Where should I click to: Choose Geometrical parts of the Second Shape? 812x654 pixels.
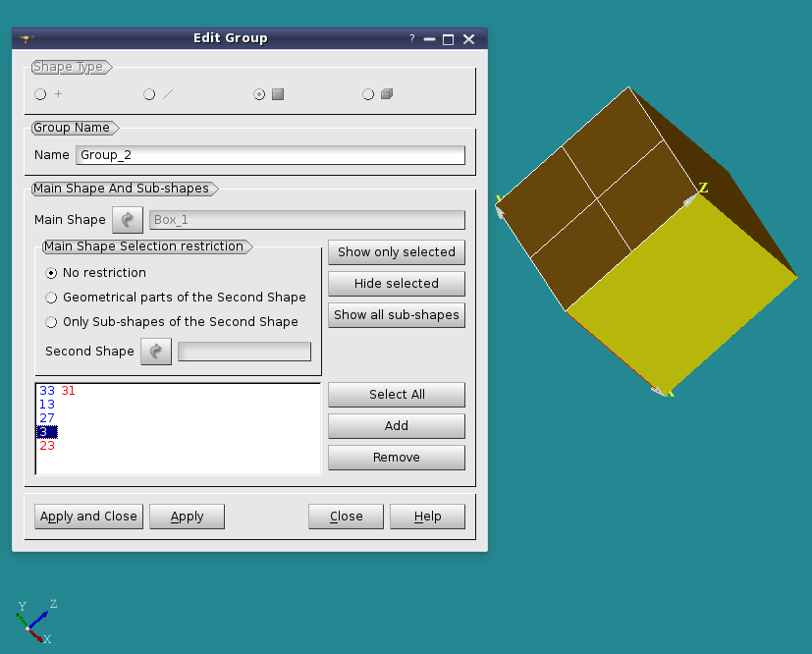176,298
